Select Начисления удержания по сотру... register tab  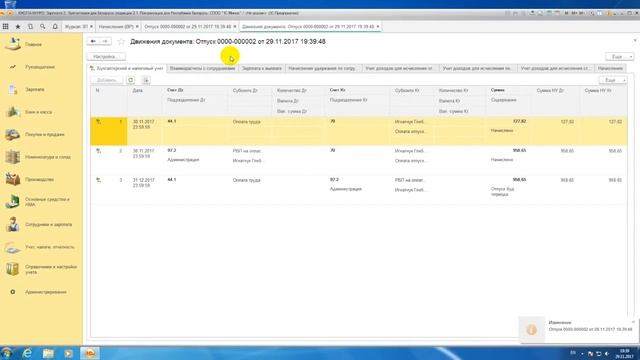point(322,68)
